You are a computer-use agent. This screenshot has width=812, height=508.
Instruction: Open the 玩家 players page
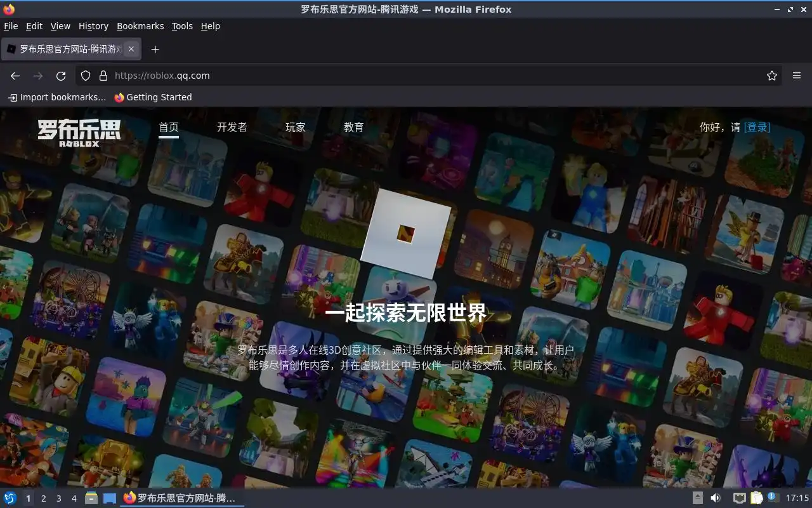click(296, 127)
